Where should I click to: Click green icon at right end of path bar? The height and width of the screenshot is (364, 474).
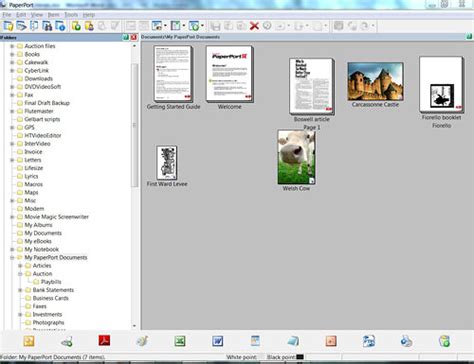coord(469,36)
